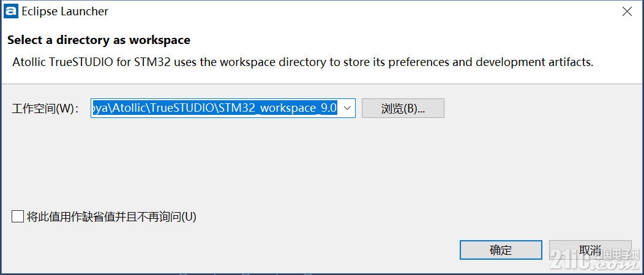Click the empty title bar area
Image resolution: width=644 pixels, height=275 pixels.
pos(361,12)
